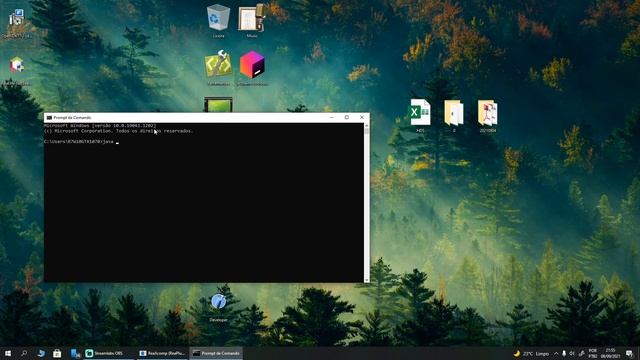The height and width of the screenshot is (360, 640).
Task: Open the green picture icon above the prompt
Action: pos(218,104)
